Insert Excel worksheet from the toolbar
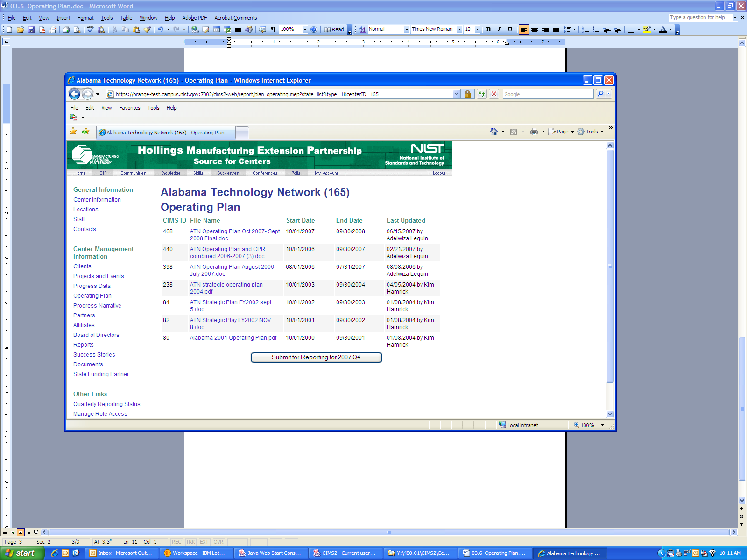The height and width of the screenshot is (560, 747). click(227, 29)
